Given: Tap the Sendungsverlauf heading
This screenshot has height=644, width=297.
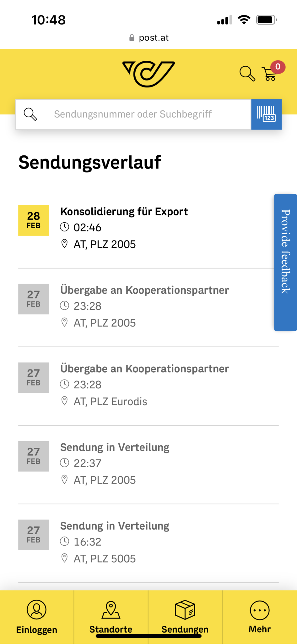Looking at the screenshot, I should tap(90, 162).
